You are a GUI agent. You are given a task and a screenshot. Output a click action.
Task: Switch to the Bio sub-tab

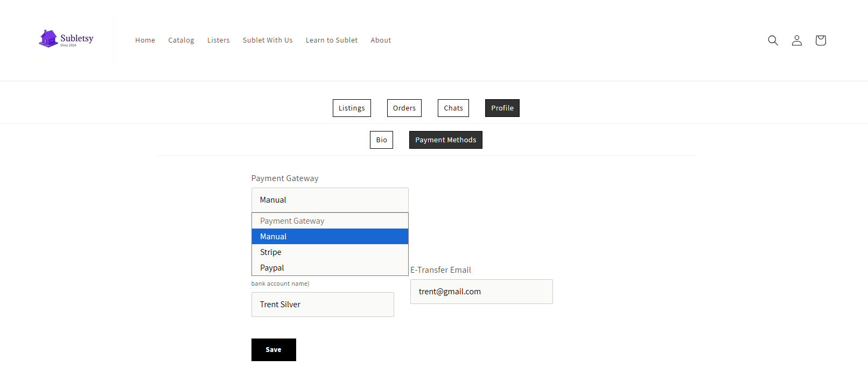point(381,140)
